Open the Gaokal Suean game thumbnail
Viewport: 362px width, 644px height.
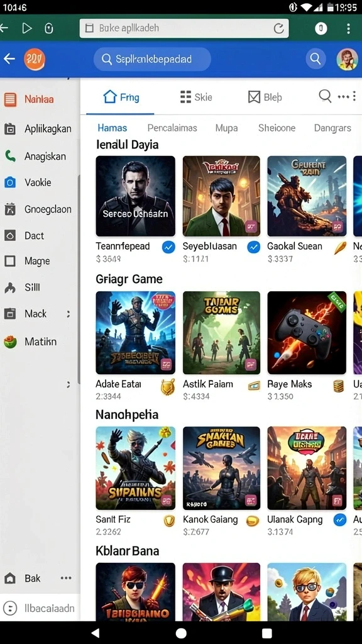(307, 196)
